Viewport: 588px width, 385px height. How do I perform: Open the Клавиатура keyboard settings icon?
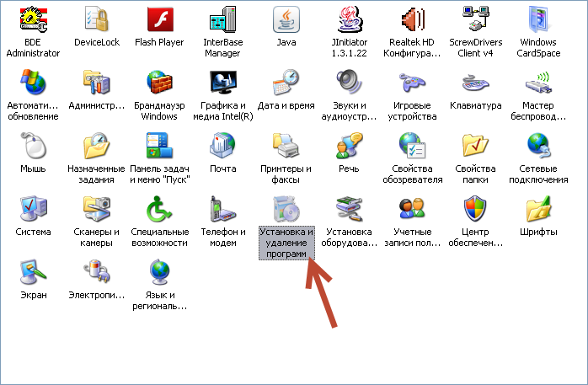476,83
